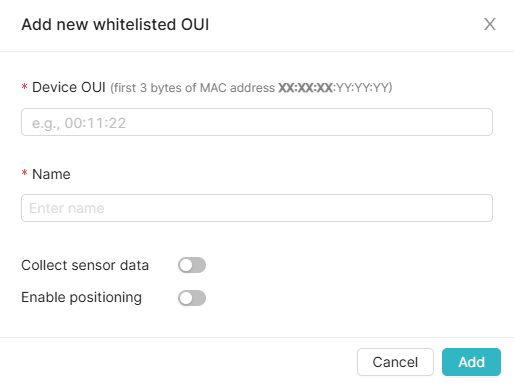Confirm with the teal Add button

pos(471,362)
